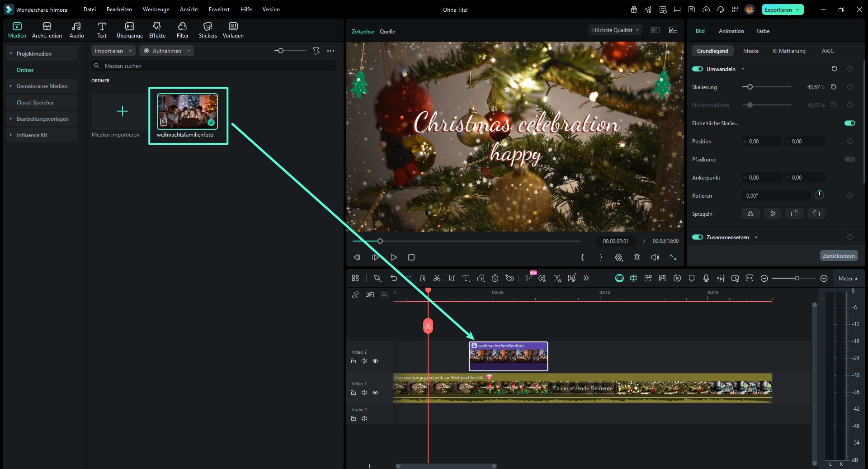This screenshot has width=868, height=469.
Task: Open the Datei menu
Action: (90, 9)
